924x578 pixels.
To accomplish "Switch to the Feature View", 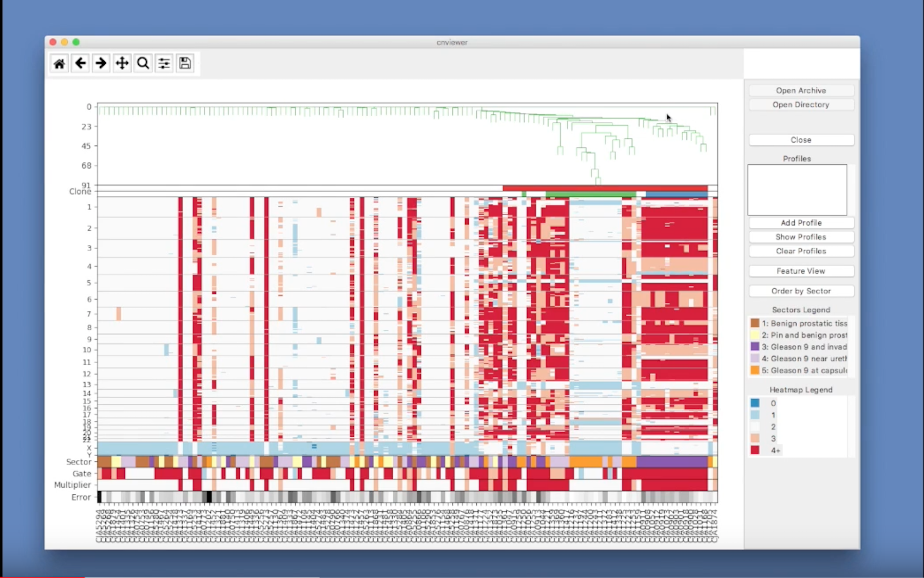I will pos(801,271).
